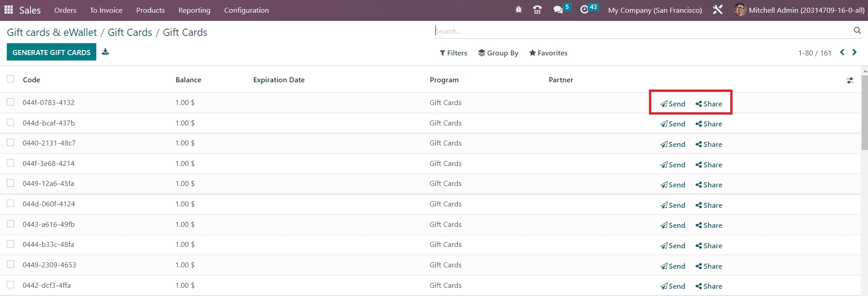
Task: Open the activities clock icon
Action: click(584, 10)
